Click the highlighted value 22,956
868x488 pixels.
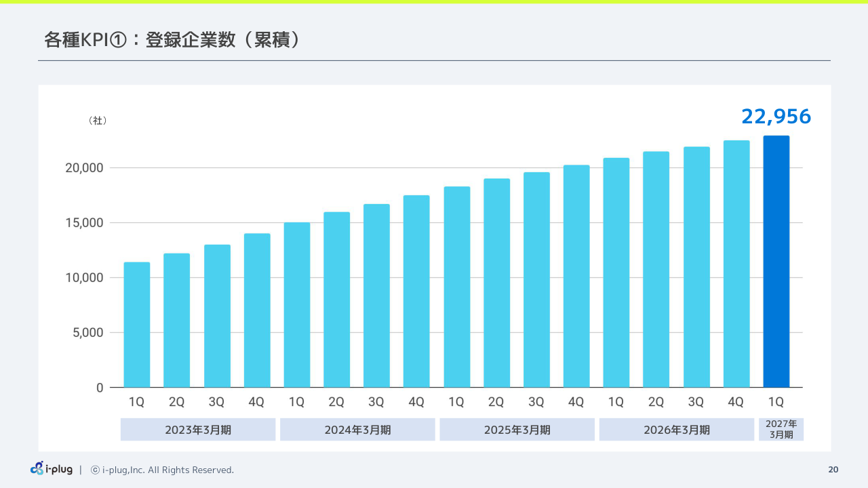click(776, 117)
